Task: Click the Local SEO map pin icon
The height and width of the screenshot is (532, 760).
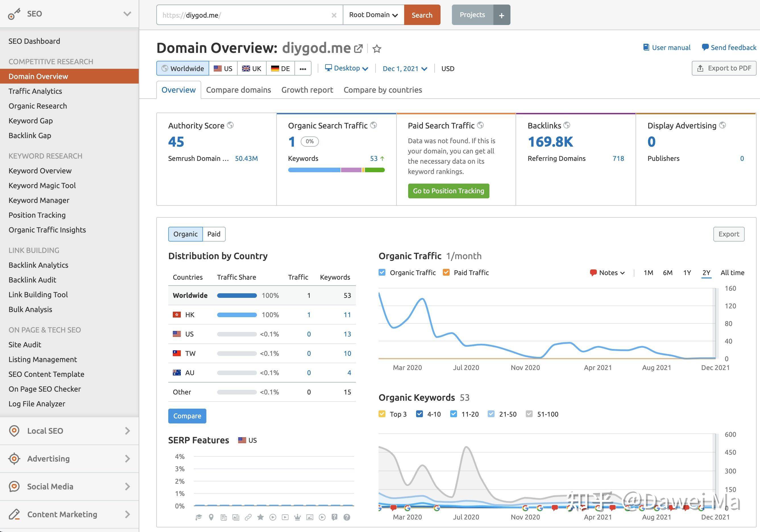Action: click(x=14, y=431)
